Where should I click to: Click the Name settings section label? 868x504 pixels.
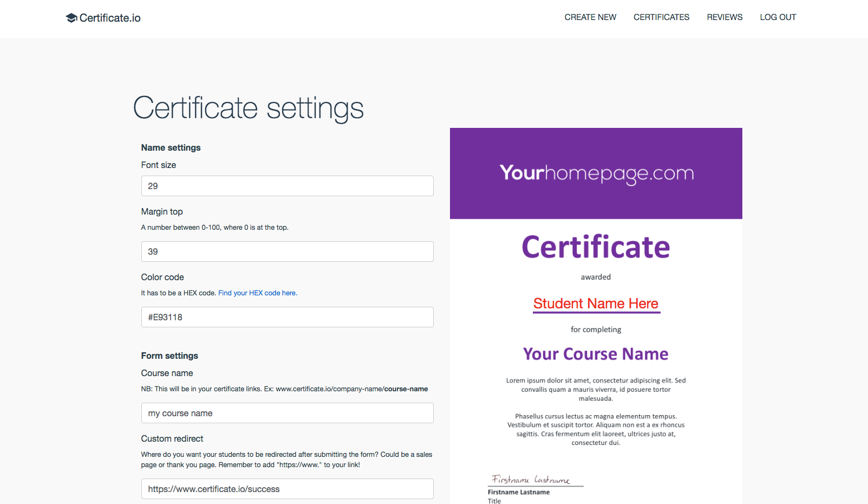point(171,147)
